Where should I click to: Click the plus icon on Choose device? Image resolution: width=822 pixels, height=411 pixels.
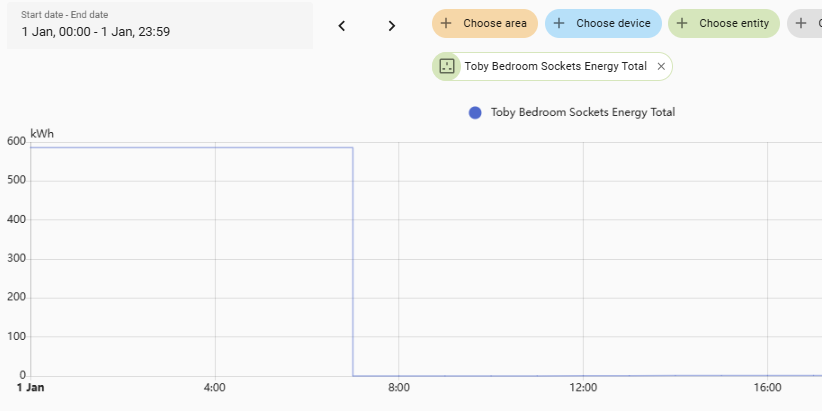pyautogui.click(x=559, y=23)
